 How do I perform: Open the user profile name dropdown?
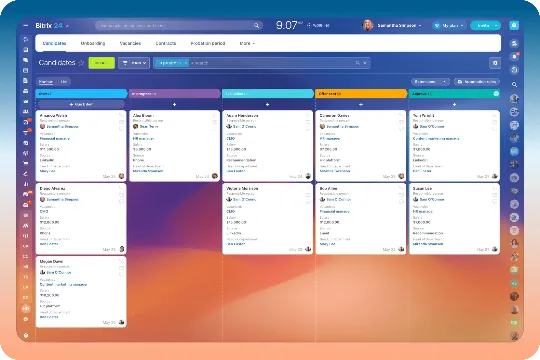(x=399, y=25)
